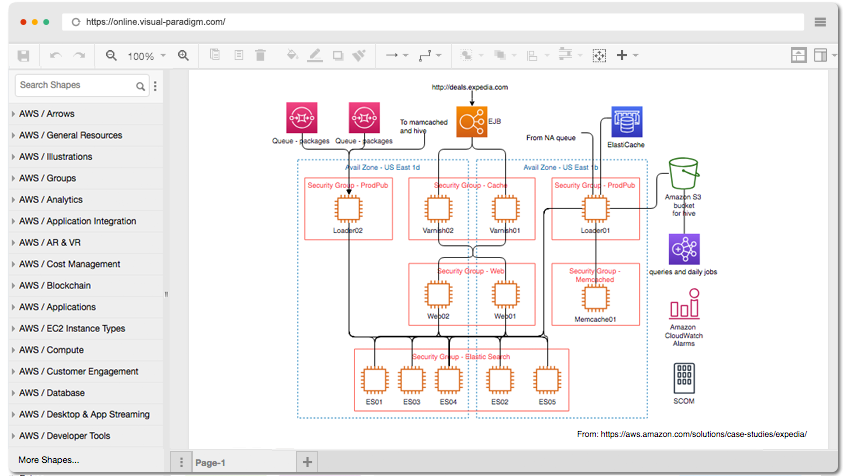Expand AWS / Compute category

86,350
